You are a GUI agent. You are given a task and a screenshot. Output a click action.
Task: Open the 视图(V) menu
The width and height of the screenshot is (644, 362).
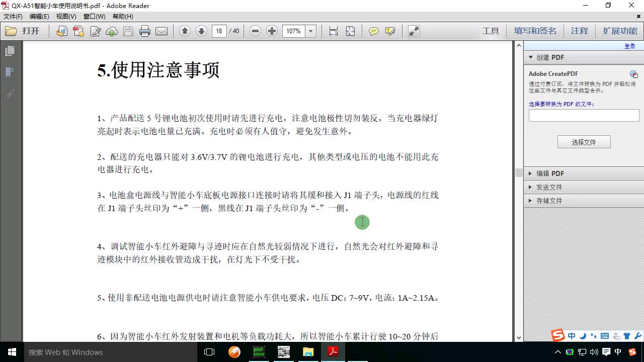pos(66,17)
